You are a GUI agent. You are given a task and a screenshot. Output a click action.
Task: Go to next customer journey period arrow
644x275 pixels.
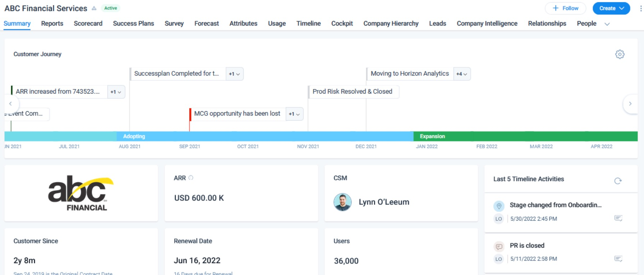pos(630,104)
